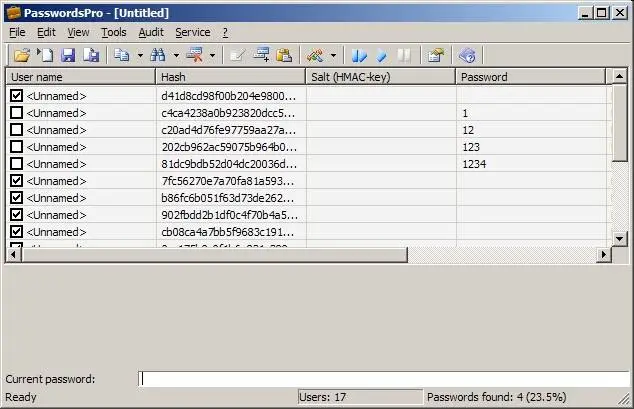Open dropdown arrow next to copy icon
The width and height of the screenshot is (634, 409).
click(x=140, y=55)
